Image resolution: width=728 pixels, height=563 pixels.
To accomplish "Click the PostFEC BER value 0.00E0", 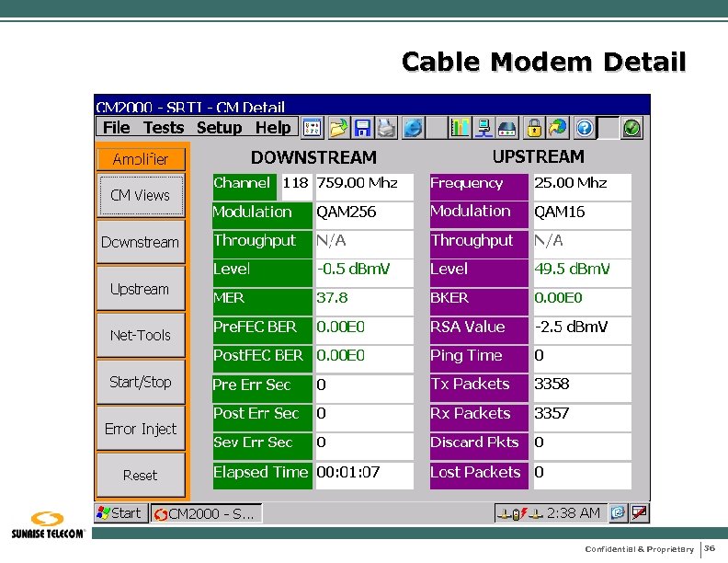I will pos(365,359).
